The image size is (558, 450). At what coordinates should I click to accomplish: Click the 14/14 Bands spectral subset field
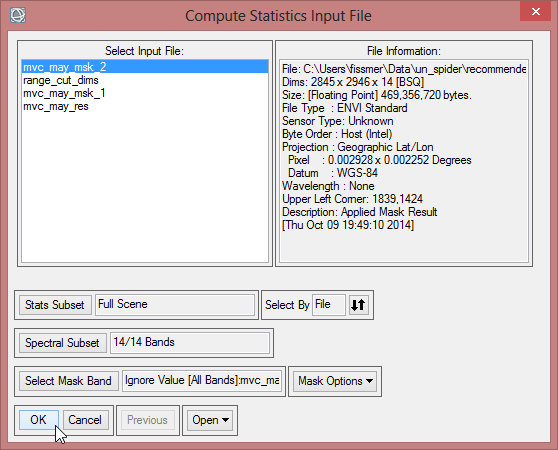tap(190, 343)
